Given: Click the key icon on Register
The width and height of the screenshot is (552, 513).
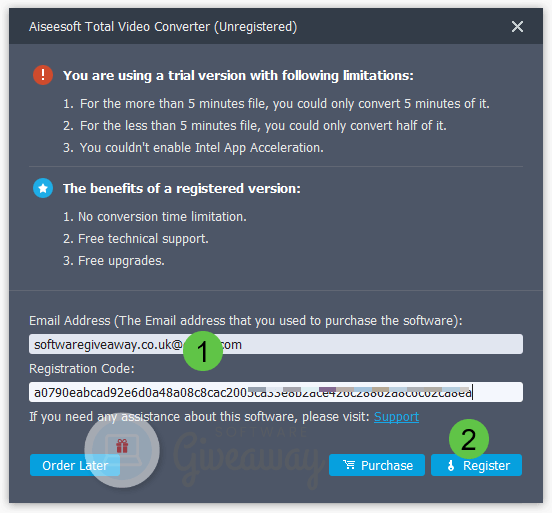Looking at the screenshot, I should pyautogui.click(x=451, y=465).
